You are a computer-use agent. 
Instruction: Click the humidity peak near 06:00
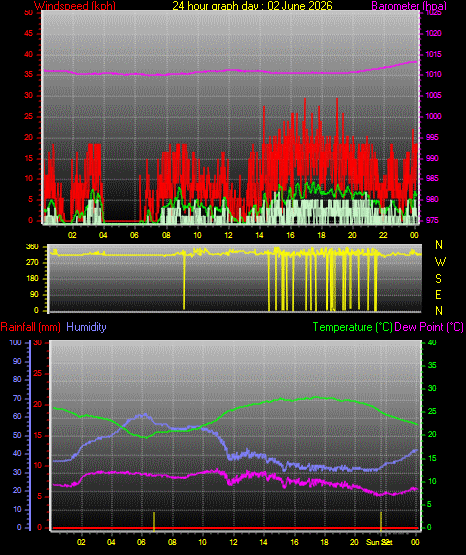click(143, 415)
